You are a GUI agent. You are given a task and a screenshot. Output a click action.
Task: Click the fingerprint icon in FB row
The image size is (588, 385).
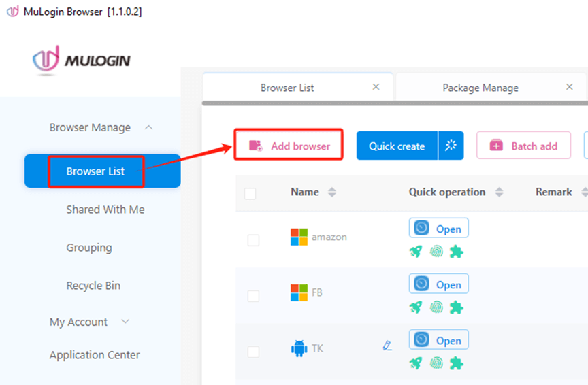[436, 307]
